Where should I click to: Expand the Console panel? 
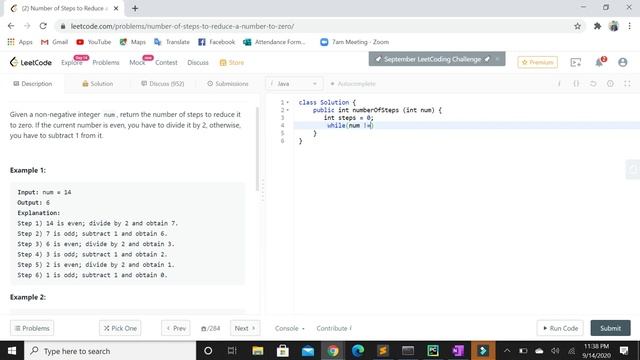(x=289, y=328)
